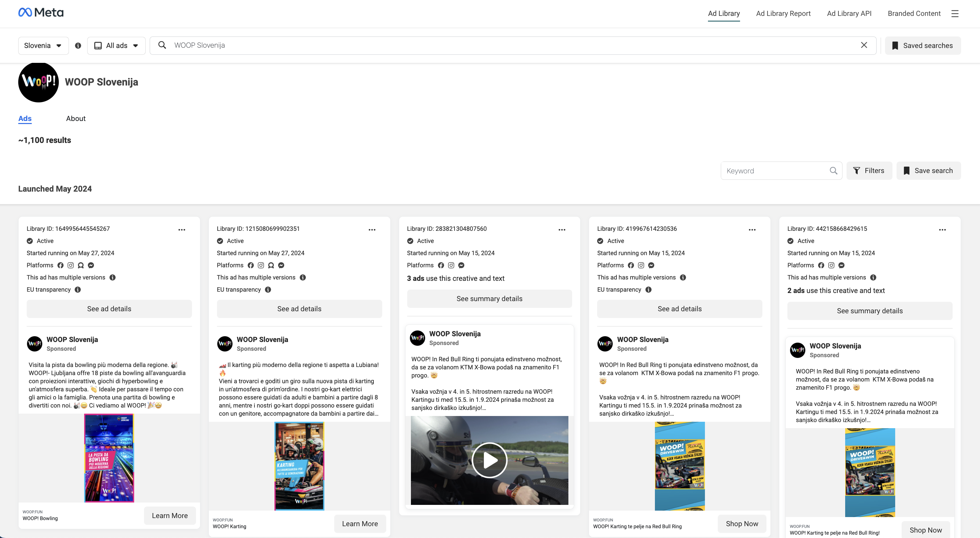Click Shop Now on ad 442158668429615
The height and width of the screenshot is (538, 980).
click(926, 530)
